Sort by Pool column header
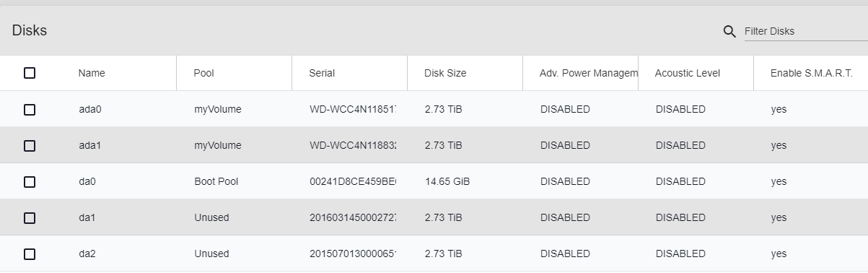Image resolution: width=868 pixels, height=273 pixels. click(x=203, y=73)
